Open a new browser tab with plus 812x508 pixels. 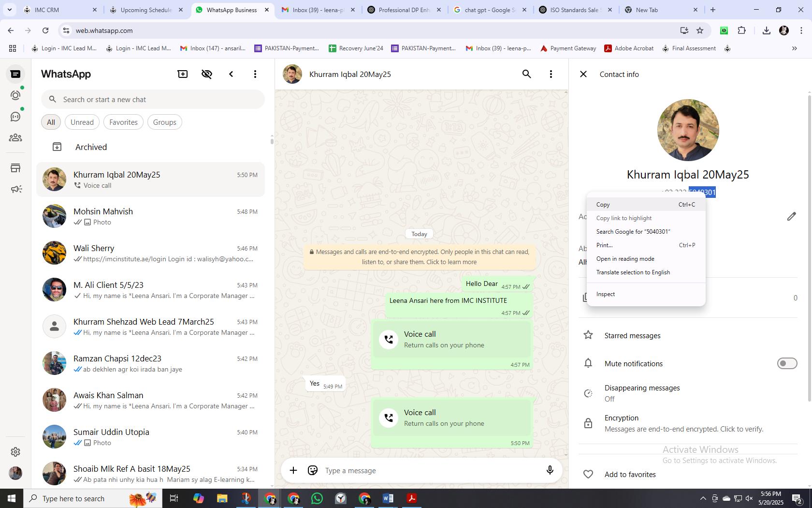click(x=712, y=10)
